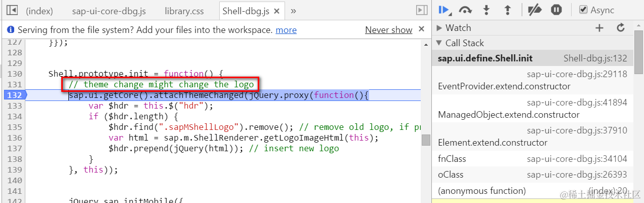
Task: Click the code editor vertical scrollbar thumb
Action: pos(426,140)
